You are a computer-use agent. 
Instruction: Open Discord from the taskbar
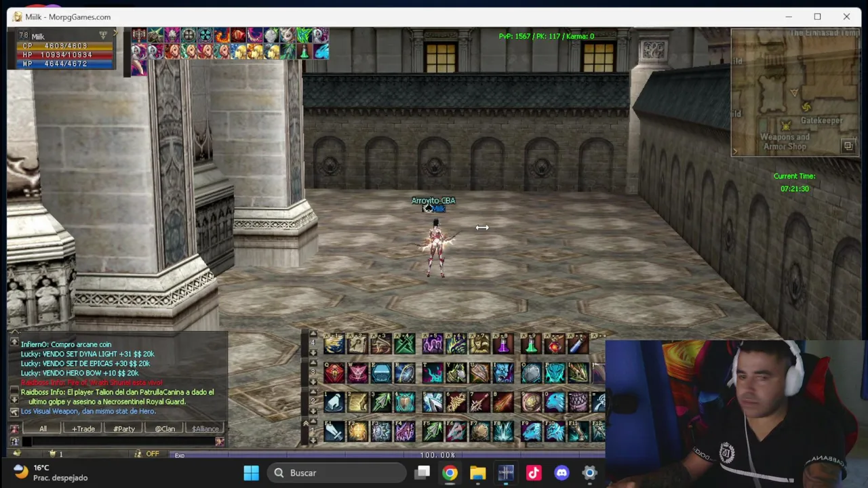(x=561, y=473)
